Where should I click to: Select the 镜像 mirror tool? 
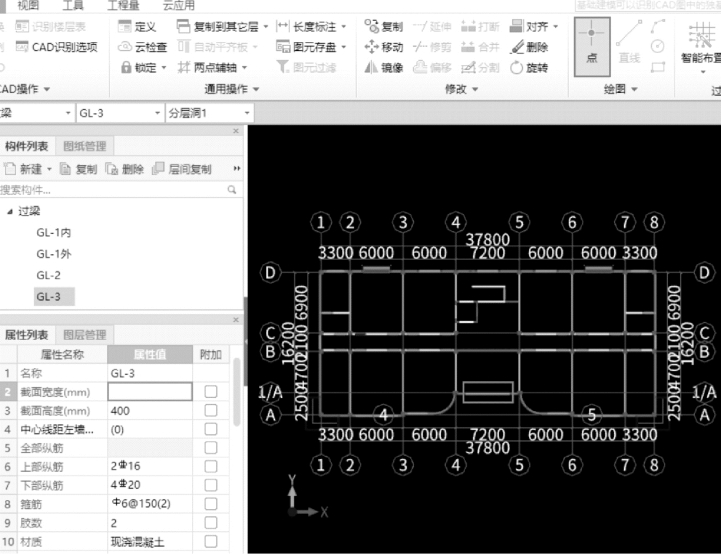(383, 68)
